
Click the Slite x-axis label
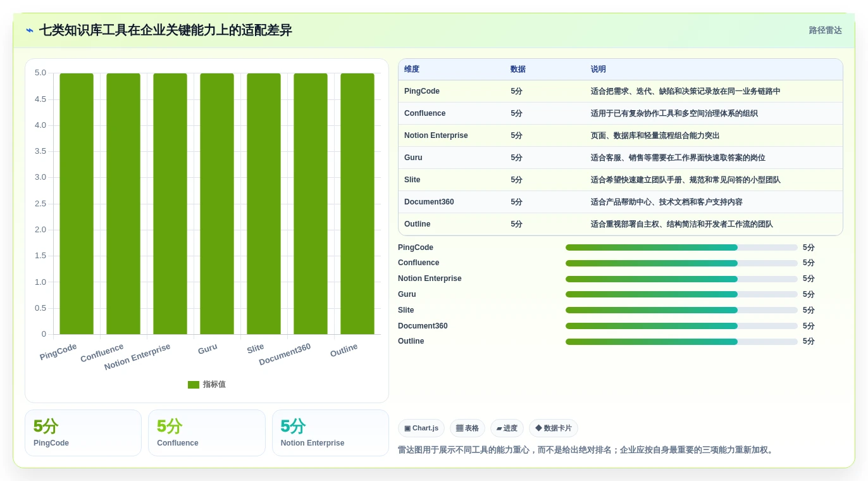click(256, 349)
